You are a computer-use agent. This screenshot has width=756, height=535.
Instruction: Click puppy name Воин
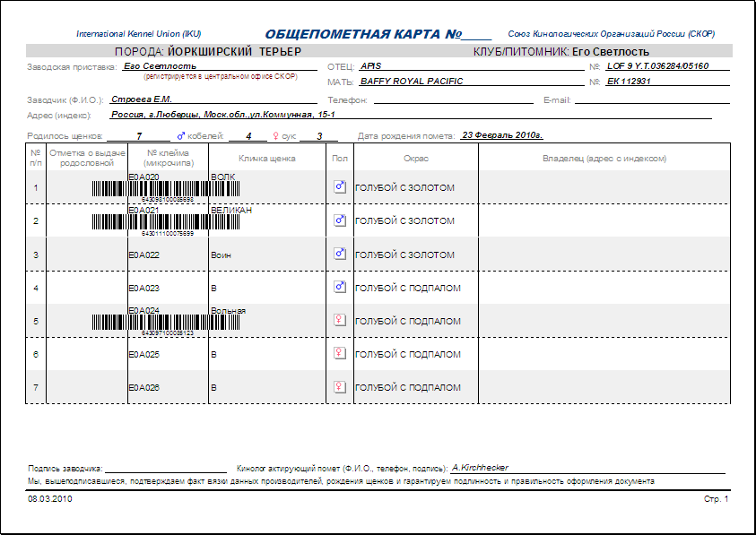tap(221, 255)
